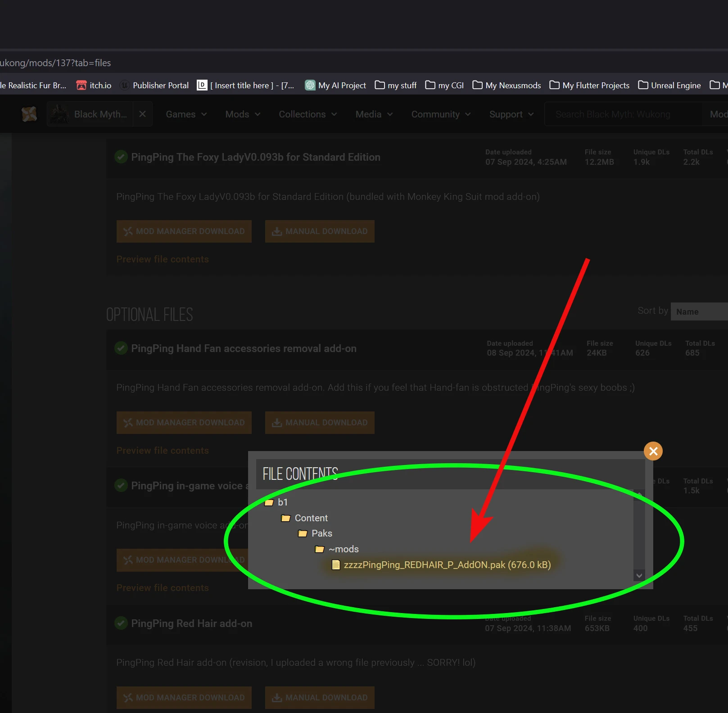Click the green checkmark beside Foxy Lady file
728x713 pixels.
121,157
